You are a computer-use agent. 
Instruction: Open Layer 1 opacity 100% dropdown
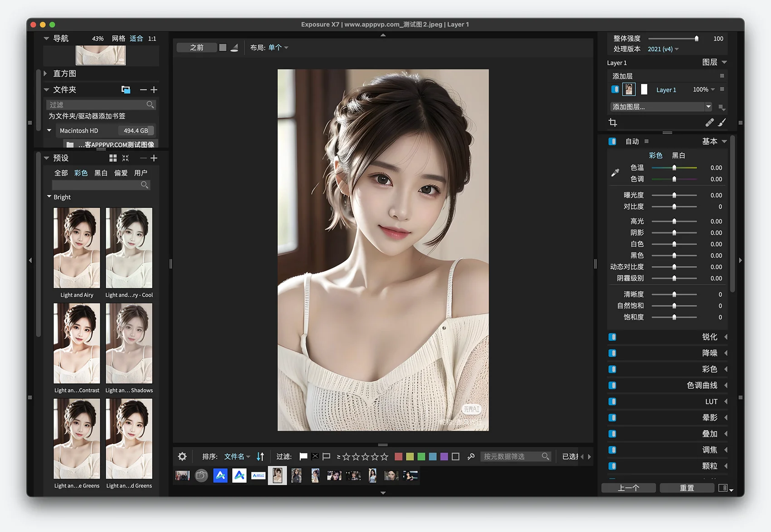pos(704,89)
